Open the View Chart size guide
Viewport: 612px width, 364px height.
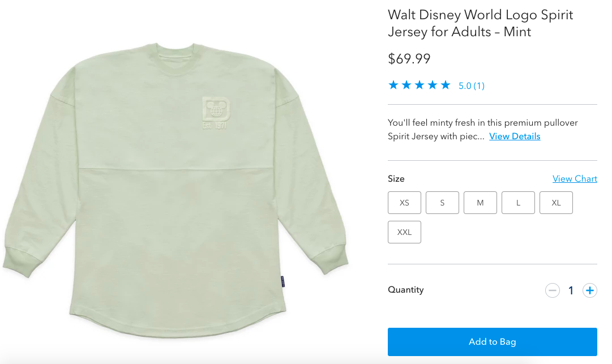coord(575,179)
